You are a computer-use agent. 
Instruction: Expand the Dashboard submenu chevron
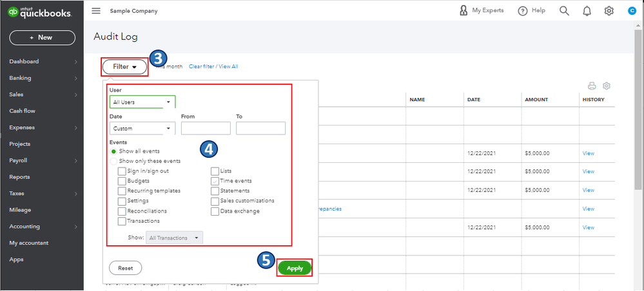pos(76,62)
